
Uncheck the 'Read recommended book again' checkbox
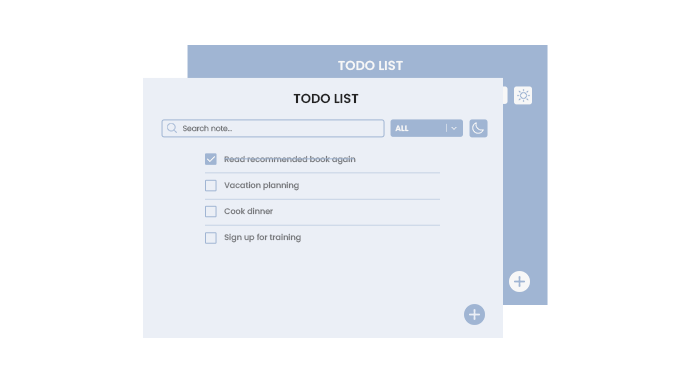point(211,159)
